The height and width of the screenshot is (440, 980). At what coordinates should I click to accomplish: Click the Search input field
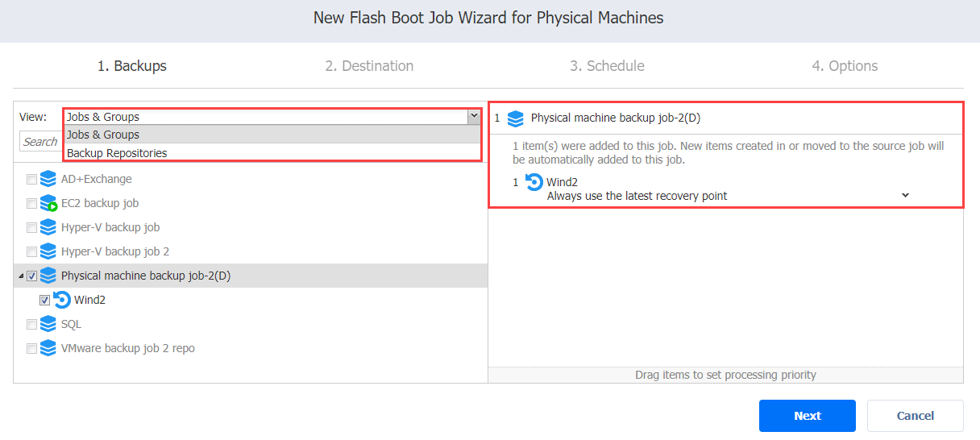[x=40, y=142]
